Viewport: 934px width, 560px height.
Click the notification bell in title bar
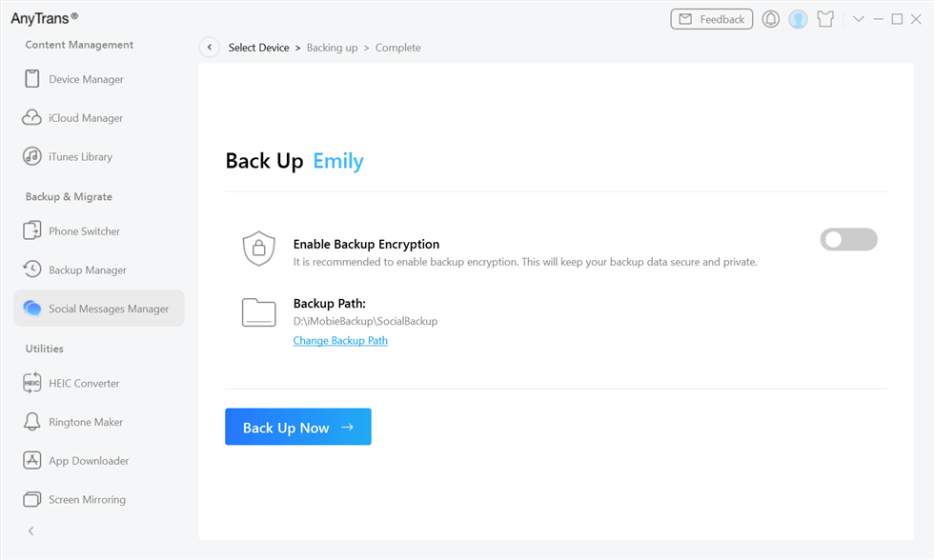(770, 19)
